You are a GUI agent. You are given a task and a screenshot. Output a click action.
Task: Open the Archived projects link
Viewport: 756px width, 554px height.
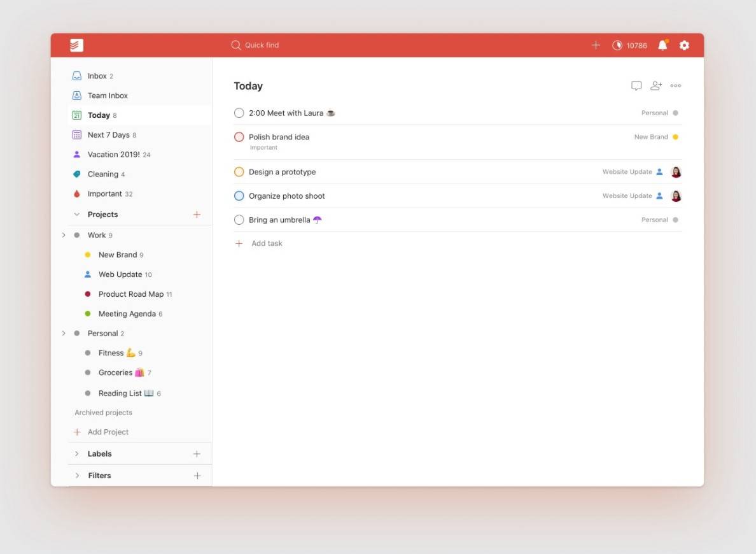[x=103, y=412]
